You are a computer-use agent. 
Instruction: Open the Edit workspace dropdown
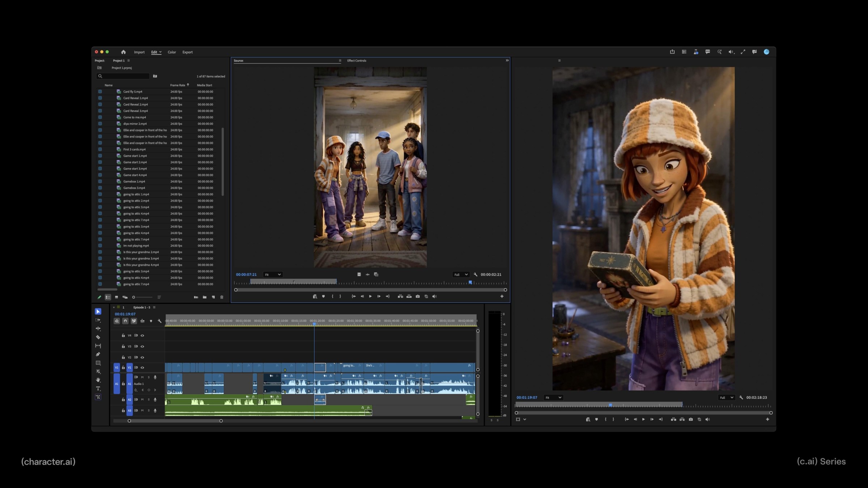tap(156, 52)
